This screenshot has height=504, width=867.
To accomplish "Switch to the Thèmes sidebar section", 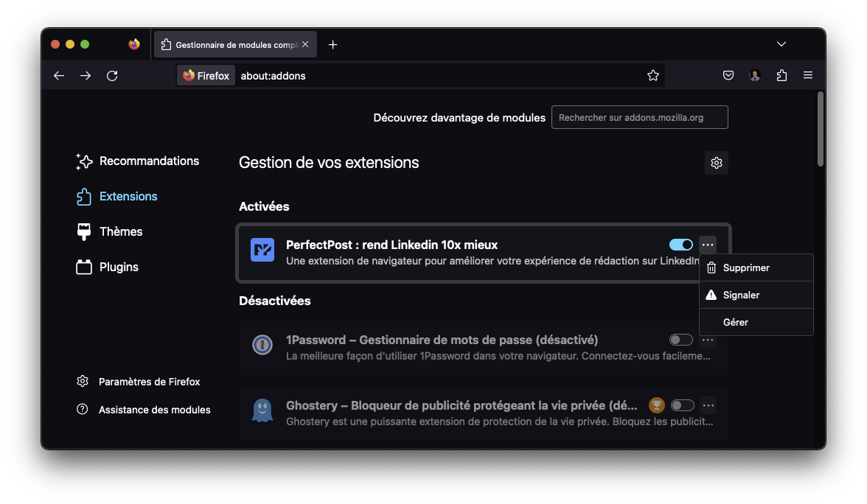I will point(109,232).
